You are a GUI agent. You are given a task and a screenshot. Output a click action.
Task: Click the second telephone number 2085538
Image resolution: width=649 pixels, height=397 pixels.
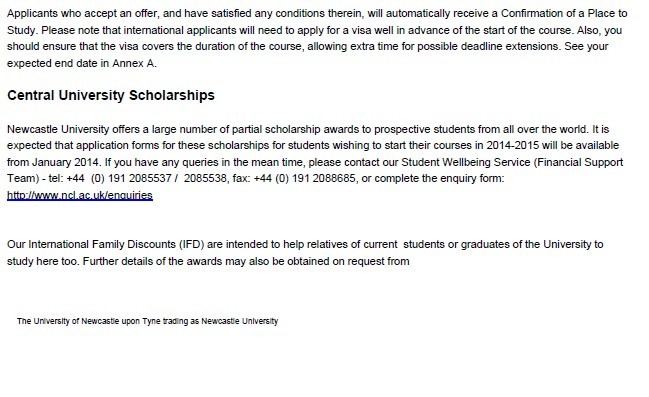(205, 178)
